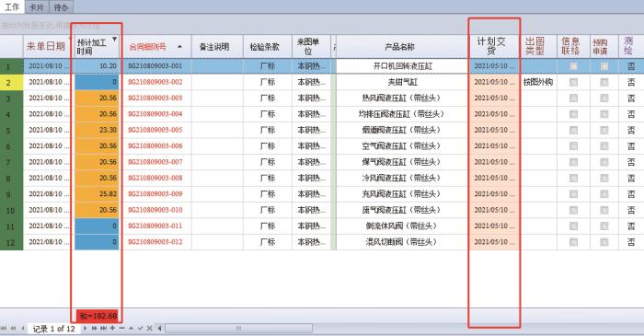Click the 来单日期 column header

tap(46, 46)
